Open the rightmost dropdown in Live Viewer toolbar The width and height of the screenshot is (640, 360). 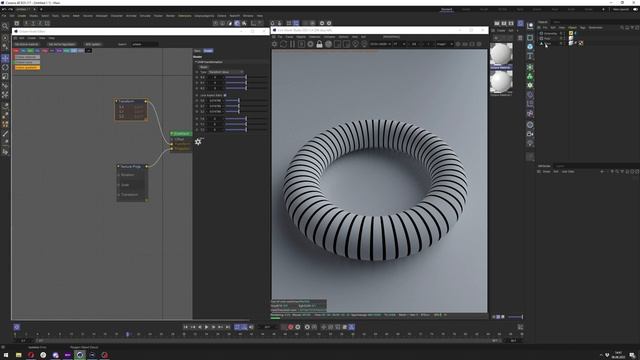coord(444,44)
